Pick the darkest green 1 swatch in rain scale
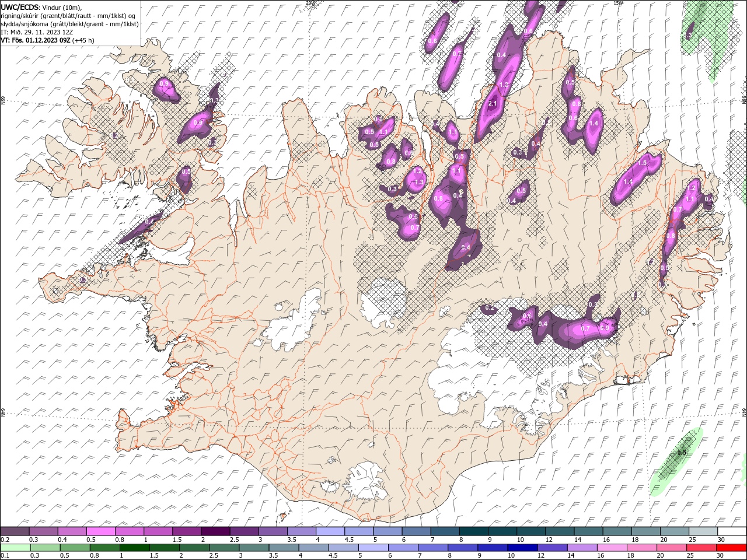 (x=135, y=548)
